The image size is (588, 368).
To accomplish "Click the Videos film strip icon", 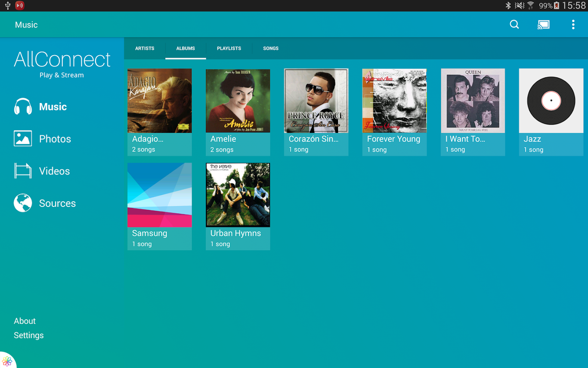I will pos(23,171).
